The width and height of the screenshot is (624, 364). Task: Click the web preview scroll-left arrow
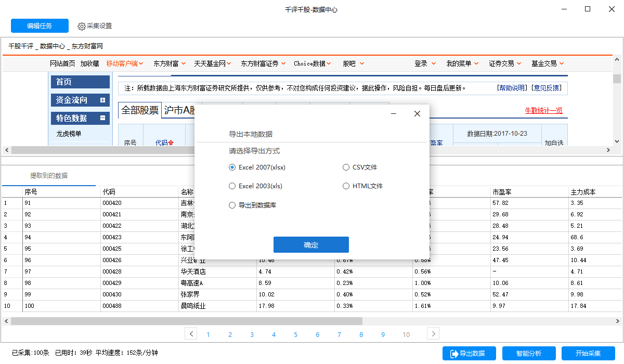click(6, 150)
